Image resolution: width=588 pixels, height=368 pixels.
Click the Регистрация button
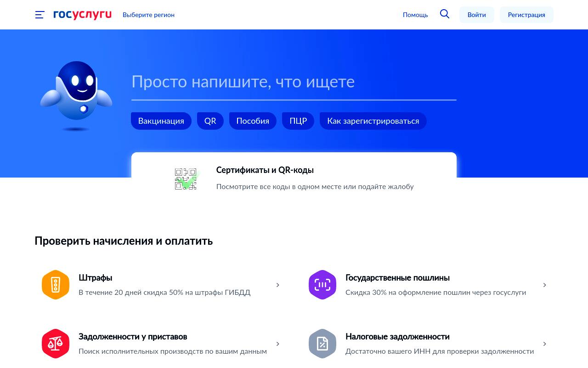pyautogui.click(x=526, y=15)
